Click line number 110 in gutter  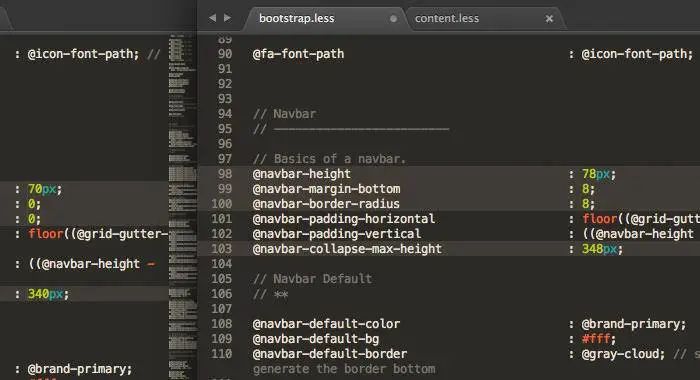click(222, 354)
